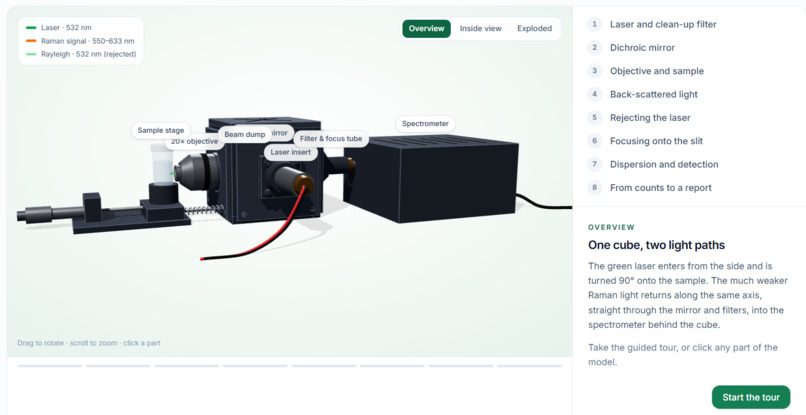The width and height of the screenshot is (806, 415).
Task: Click the orange Raman signal legend swatch
Action: (x=31, y=41)
